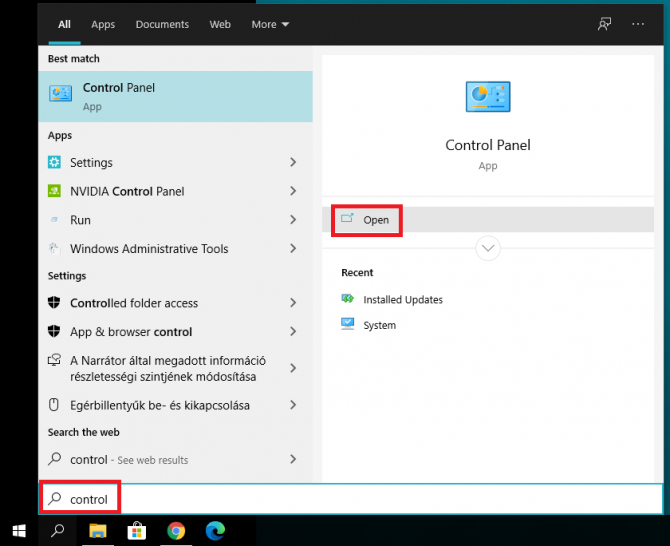The image size is (670, 546).
Task: Click the Narrátor settings icon
Action: tap(54, 360)
